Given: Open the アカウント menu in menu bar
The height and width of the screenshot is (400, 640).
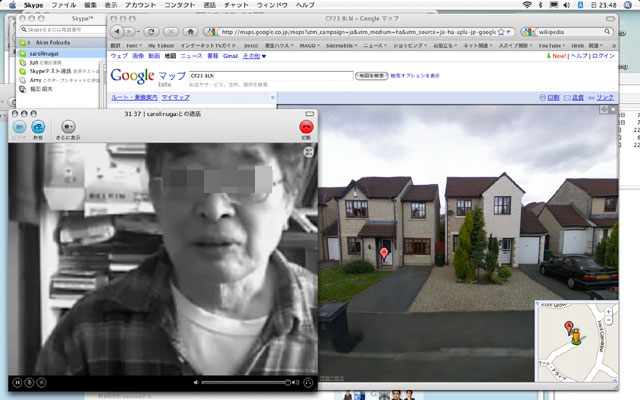Looking at the screenshot, I should coord(140,5).
